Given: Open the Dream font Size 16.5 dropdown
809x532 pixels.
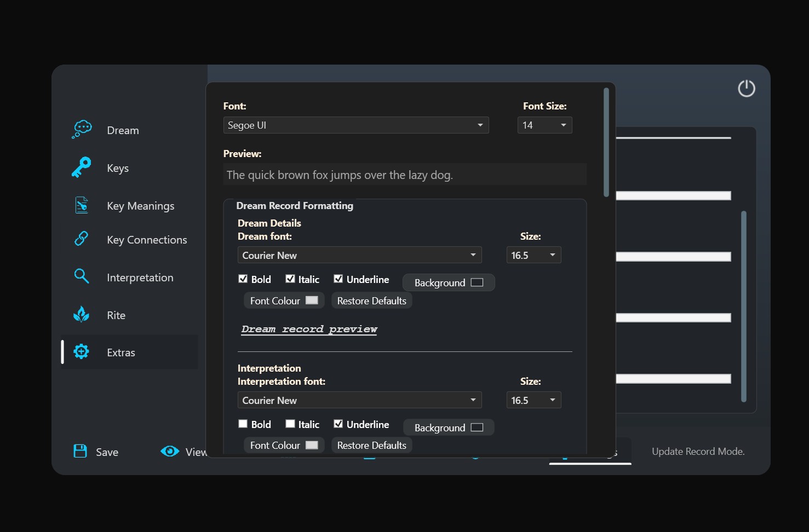Looking at the screenshot, I should coord(534,255).
